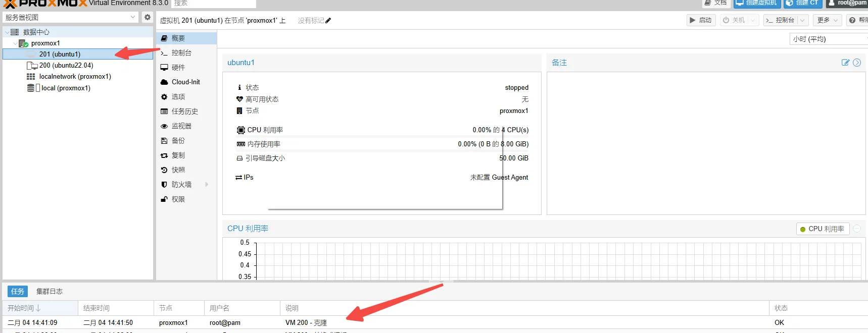Click the VM 200 template icon
Viewport: 868px width, 333px height.
pyautogui.click(x=32, y=66)
